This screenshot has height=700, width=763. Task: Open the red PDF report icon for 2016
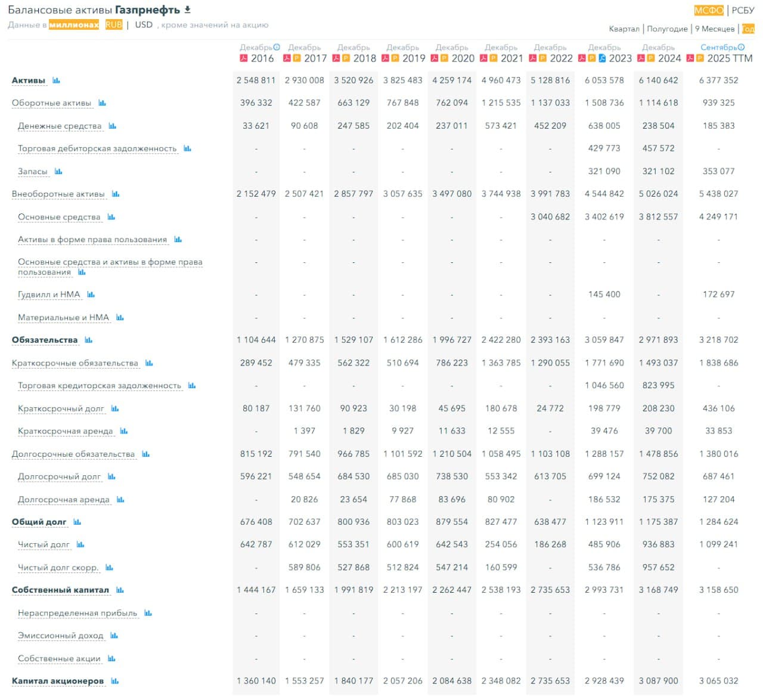[243, 58]
